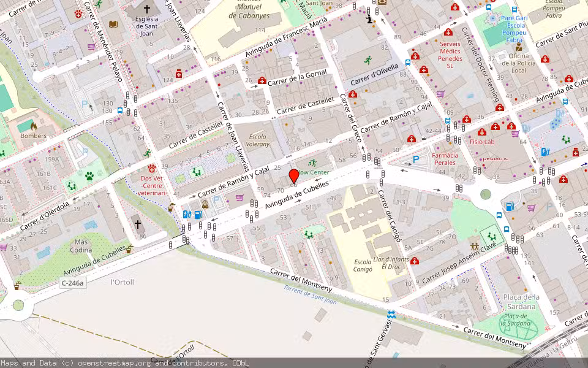Click the fountain icon inside Parc Garí
Screen dimensions: 588x368
coord(491,18)
